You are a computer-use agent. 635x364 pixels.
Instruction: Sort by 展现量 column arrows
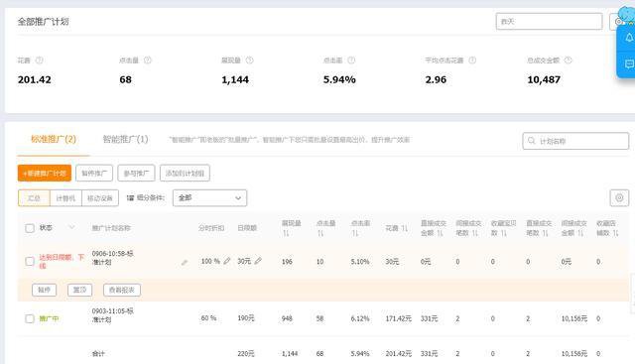click(x=286, y=233)
